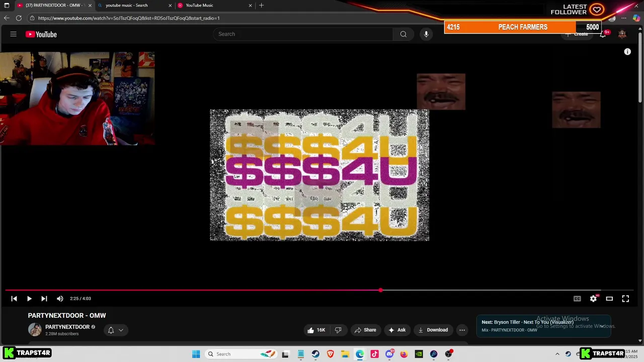Click the magnifier search button
Viewport: 644px width, 362px height.
(403, 34)
